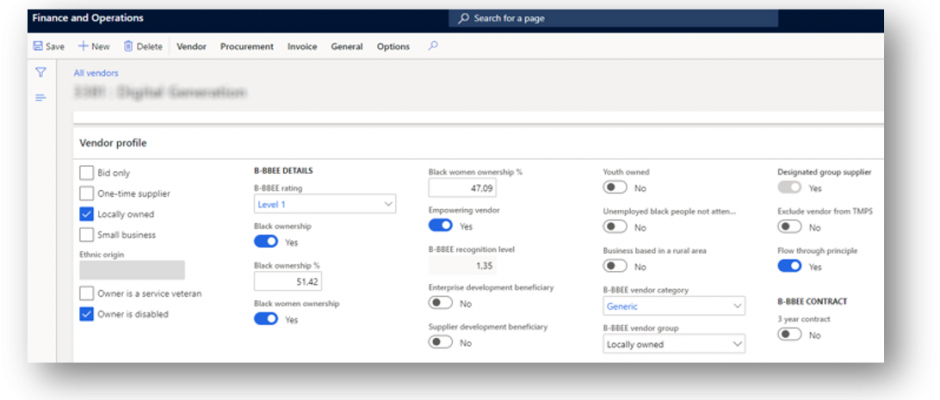
Task: Check the Bid only checkbox
Action: click(87, 173)
